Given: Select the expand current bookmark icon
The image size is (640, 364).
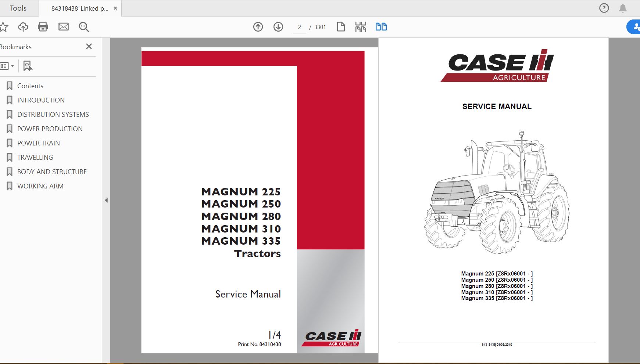Looking at the screenshot, I should tap(28, 66).
